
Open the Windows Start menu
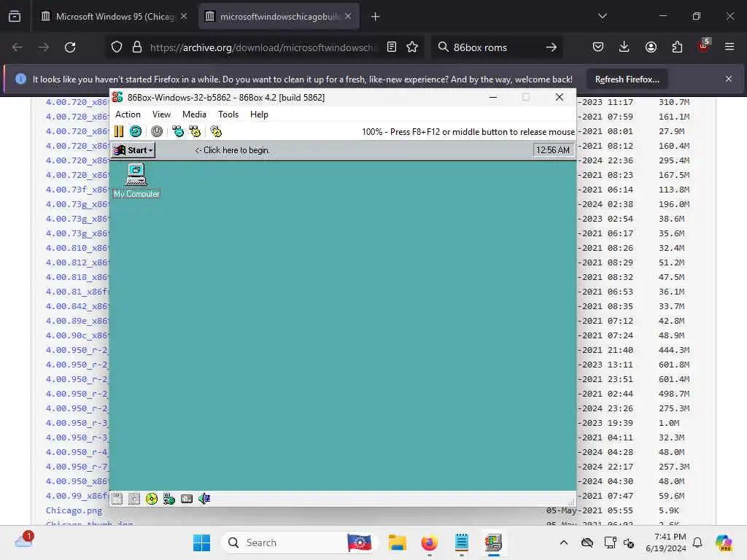point(201,542)
